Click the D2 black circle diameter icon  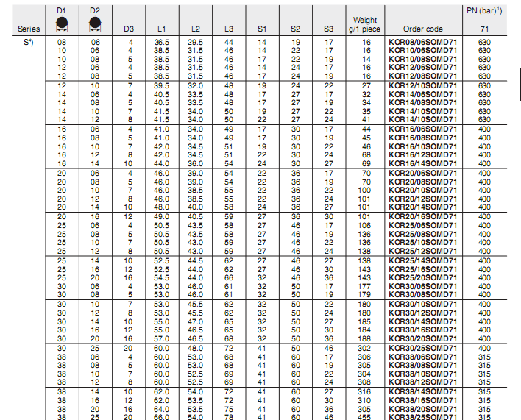click(95, 24)
